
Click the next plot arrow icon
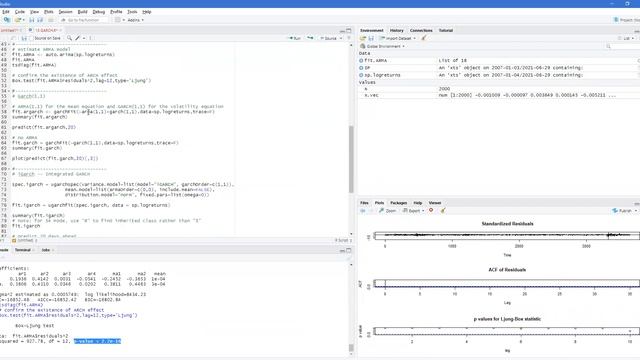(371, 211)
